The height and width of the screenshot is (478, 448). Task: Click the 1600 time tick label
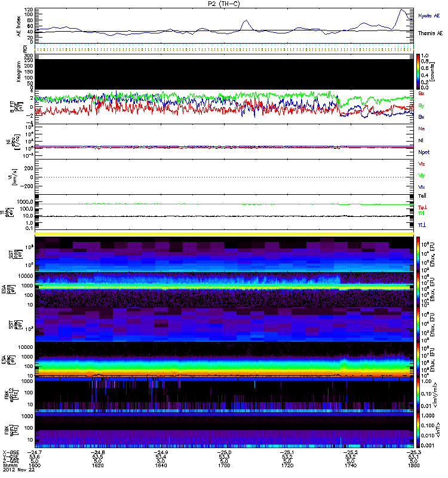pos(35,465)
